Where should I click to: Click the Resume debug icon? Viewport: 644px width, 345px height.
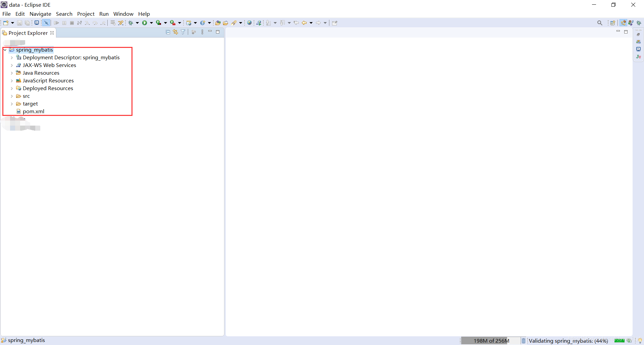pos(56,23)
